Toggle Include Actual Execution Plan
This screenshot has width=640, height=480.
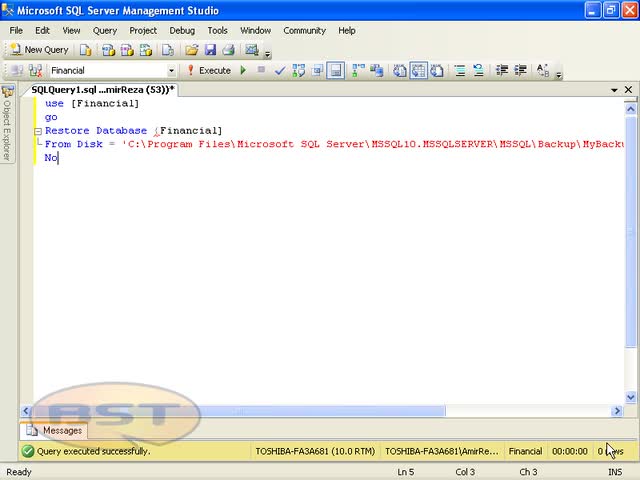[358, 71]
